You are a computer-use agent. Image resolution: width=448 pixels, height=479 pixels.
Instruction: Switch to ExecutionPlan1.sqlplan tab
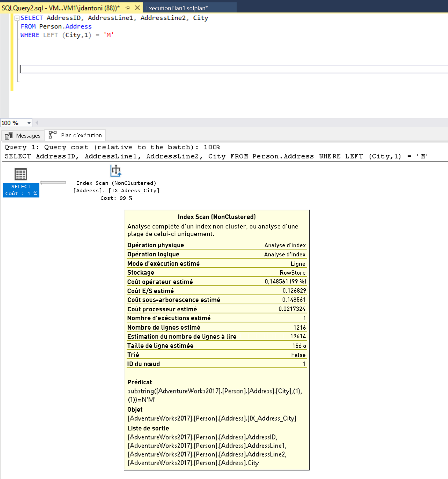177,8
